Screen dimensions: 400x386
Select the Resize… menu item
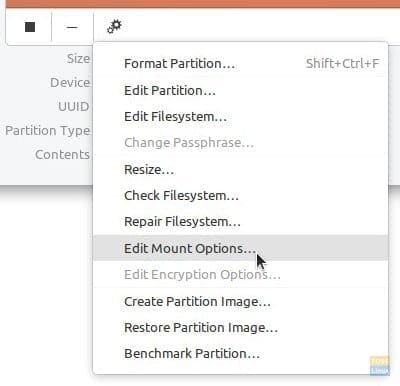(241, 170)
